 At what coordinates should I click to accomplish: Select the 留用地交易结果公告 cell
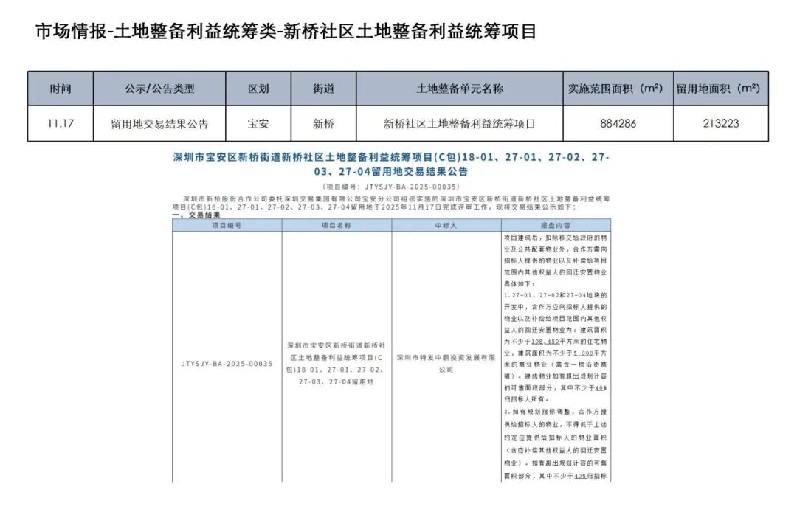(159, 123)
